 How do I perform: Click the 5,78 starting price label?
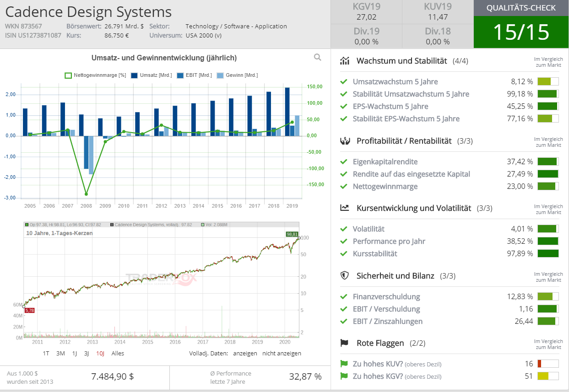point(30,311)
